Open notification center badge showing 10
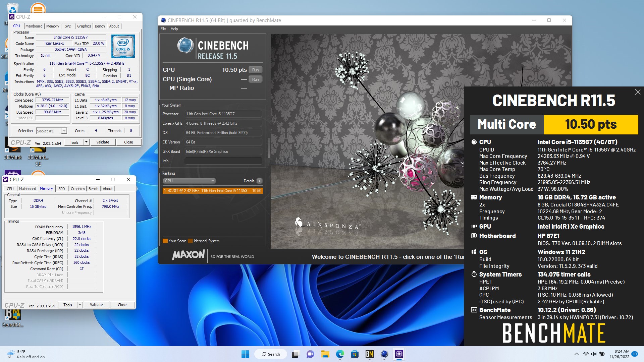This screenshot has width=644, height=362. (x=635, y=354)
